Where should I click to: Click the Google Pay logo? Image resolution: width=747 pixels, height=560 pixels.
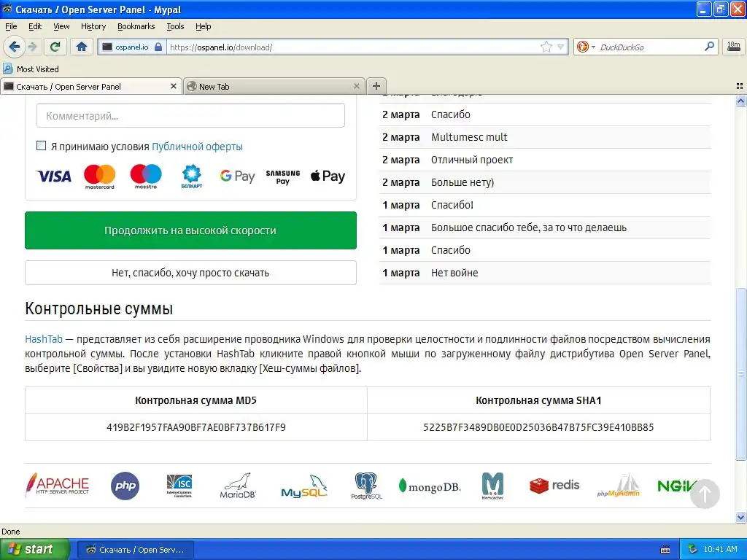[x=237, y=176]
